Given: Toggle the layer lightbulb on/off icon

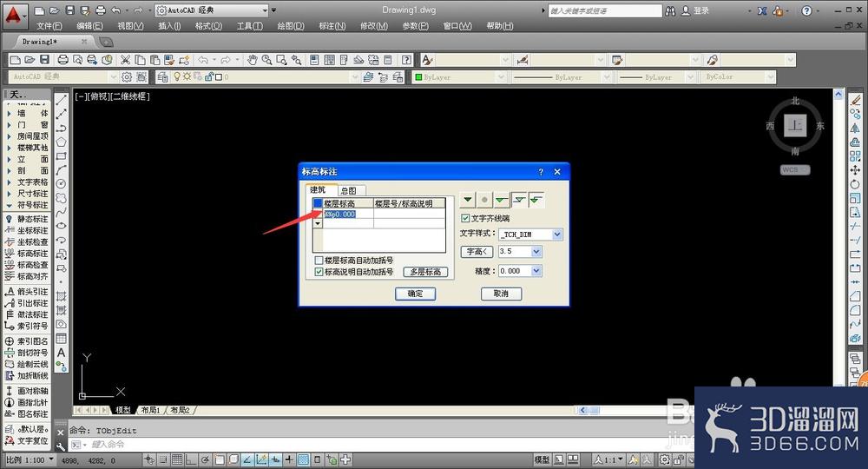Looking at the screenshot, I should [x=177, y=77].
